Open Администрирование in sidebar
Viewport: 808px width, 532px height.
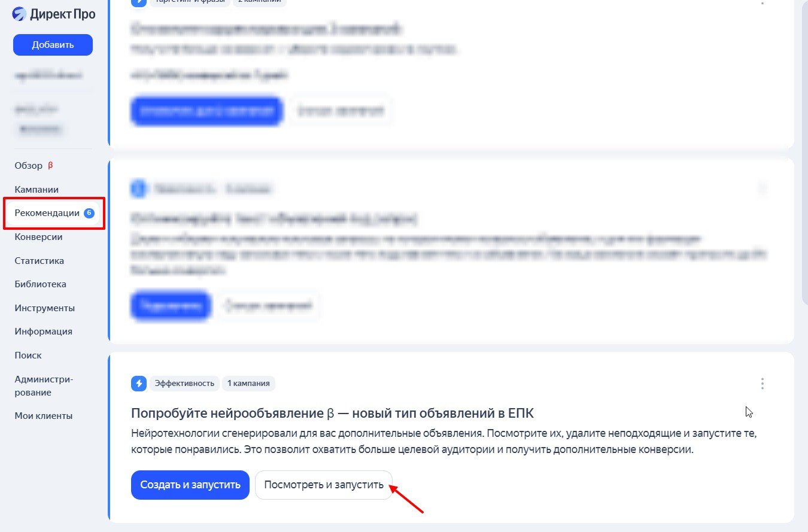(44, 386)
